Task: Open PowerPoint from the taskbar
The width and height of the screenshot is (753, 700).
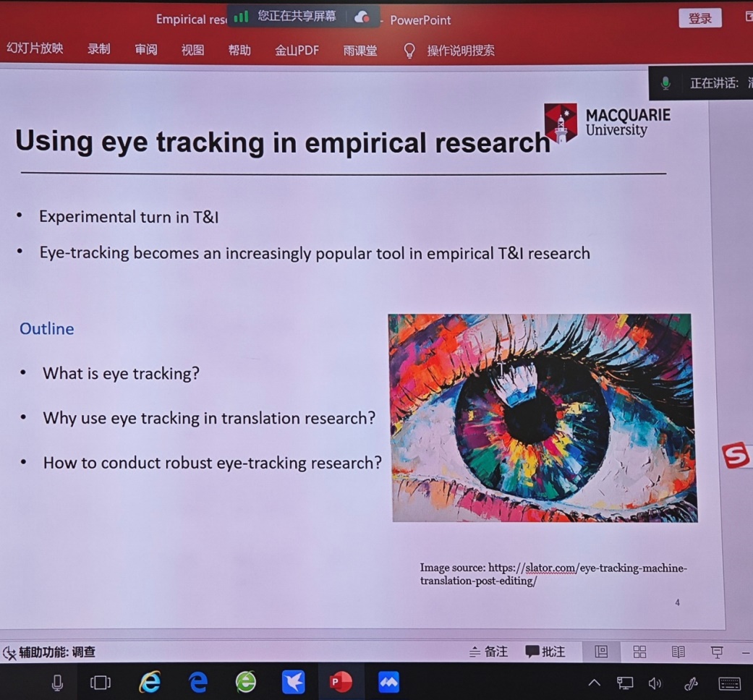Action: pyautogui.click(x=340, y=682)
